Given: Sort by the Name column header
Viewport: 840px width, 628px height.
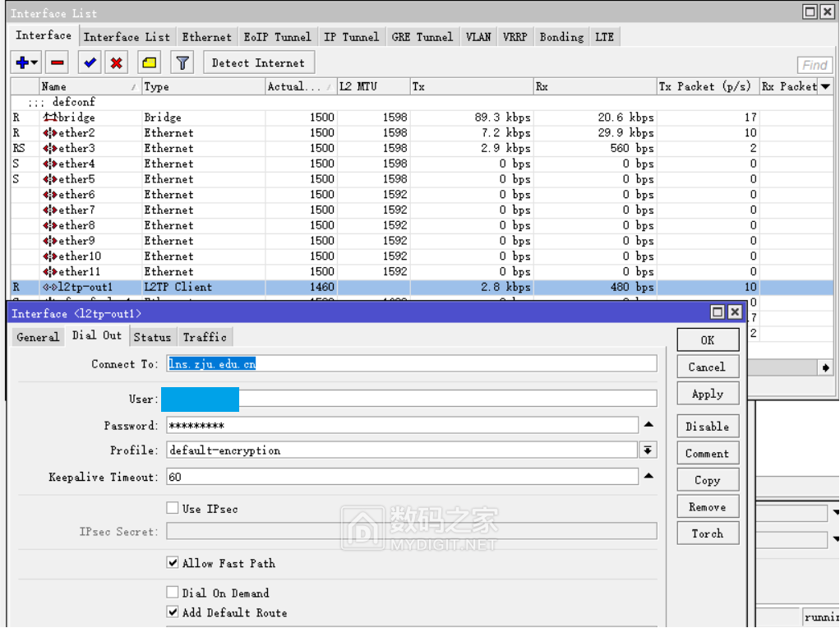Looking at the screenshot, I should 90,86.
